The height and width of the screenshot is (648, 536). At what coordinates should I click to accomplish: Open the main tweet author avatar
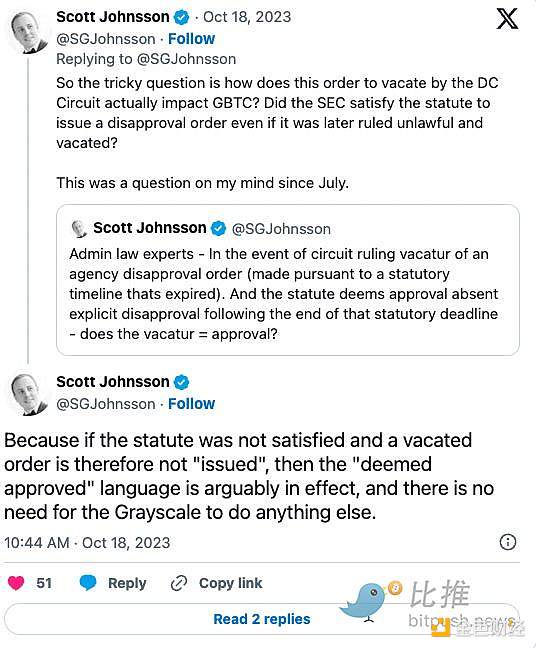click(x=28, y=395)
